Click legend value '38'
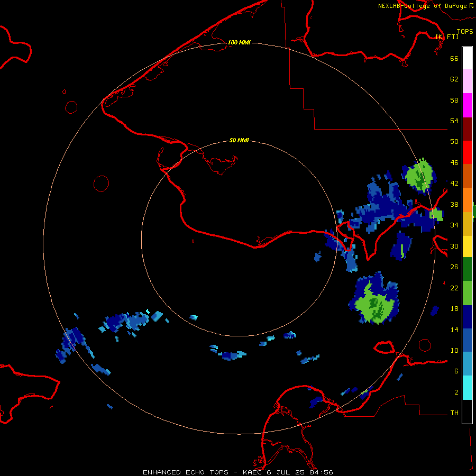The width and height of the screenshot is (476, 476). click(x=454, y=205)
